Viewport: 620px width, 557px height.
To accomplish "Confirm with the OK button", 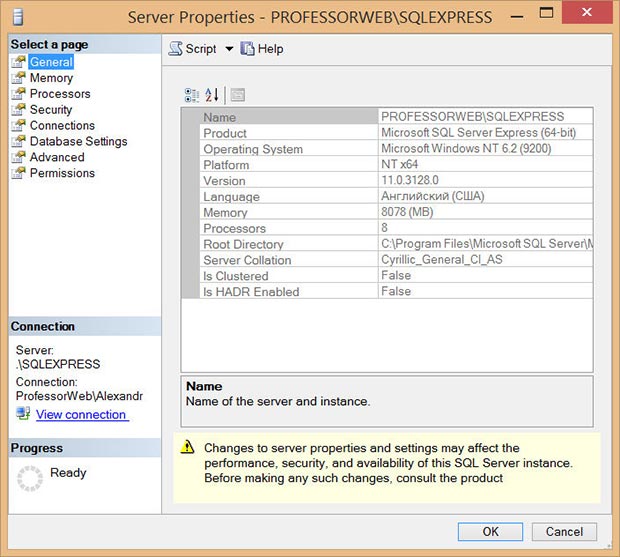I will coord(490,532).
